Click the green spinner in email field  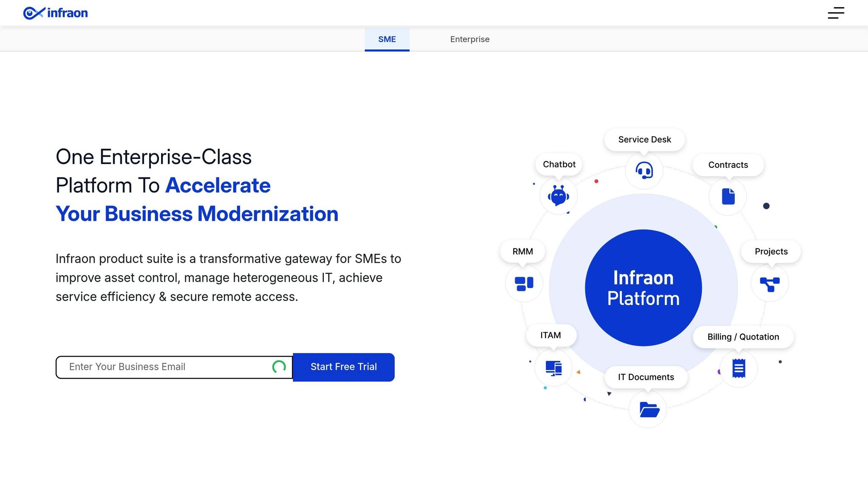coord(279,367)
